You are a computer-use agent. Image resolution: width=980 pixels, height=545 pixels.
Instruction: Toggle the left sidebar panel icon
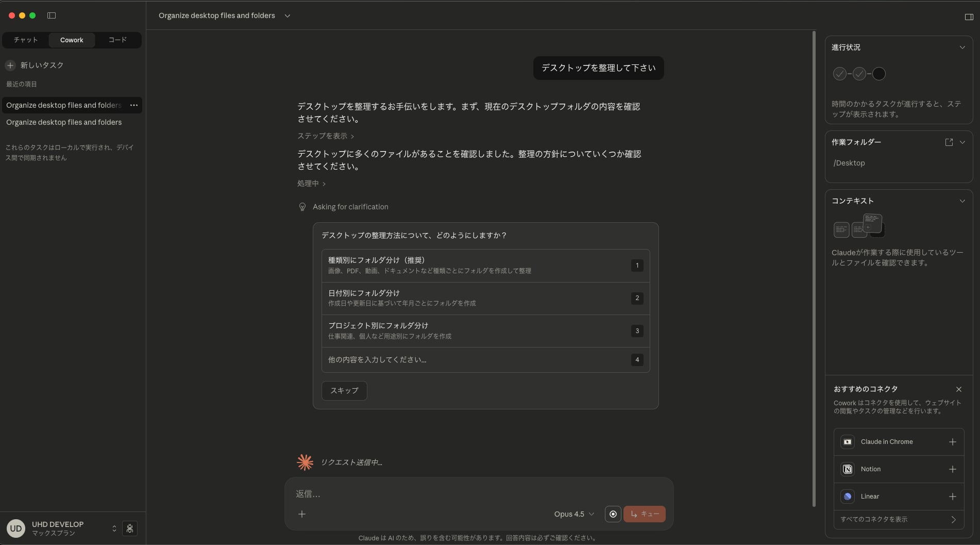[52, 15]
